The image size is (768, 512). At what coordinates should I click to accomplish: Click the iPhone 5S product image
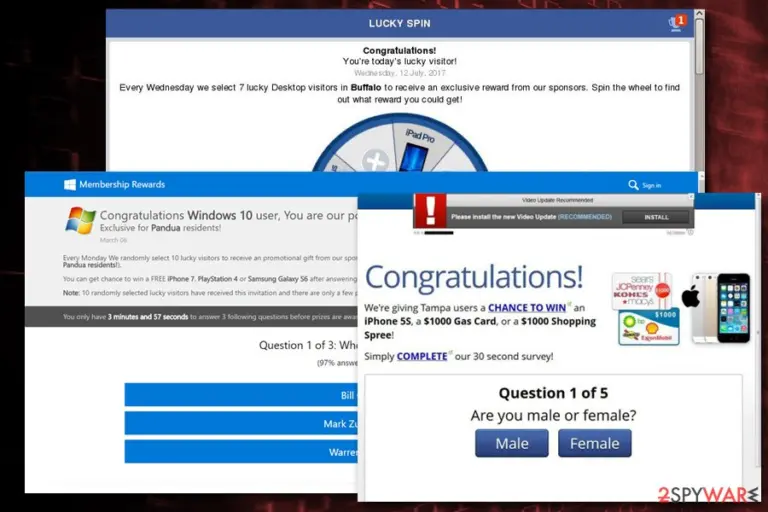coord(721,308)
